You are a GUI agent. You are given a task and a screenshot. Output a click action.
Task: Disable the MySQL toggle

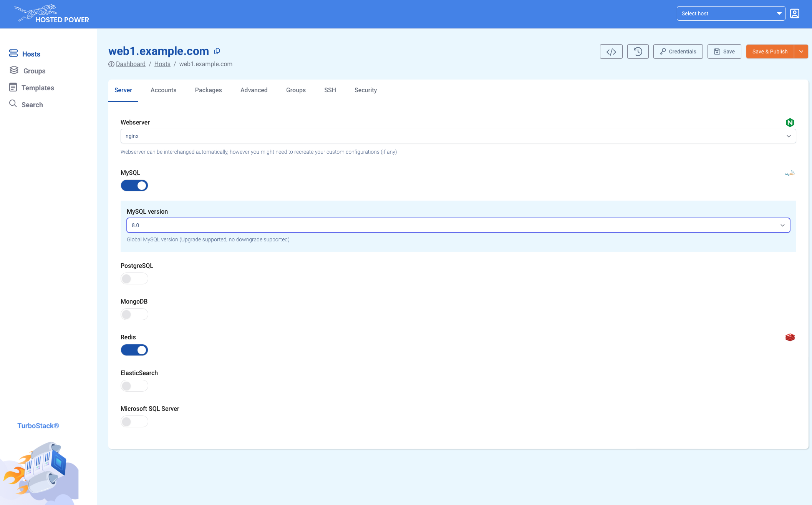(x=134, y=186)
